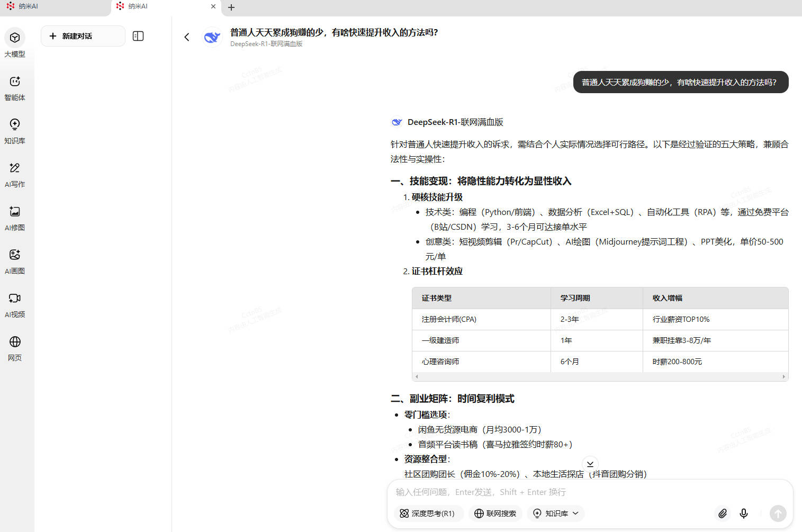Open the AI写作 tool
Image resolution: width=802 pixels, height=532 pixels.
tap(15, 175)
